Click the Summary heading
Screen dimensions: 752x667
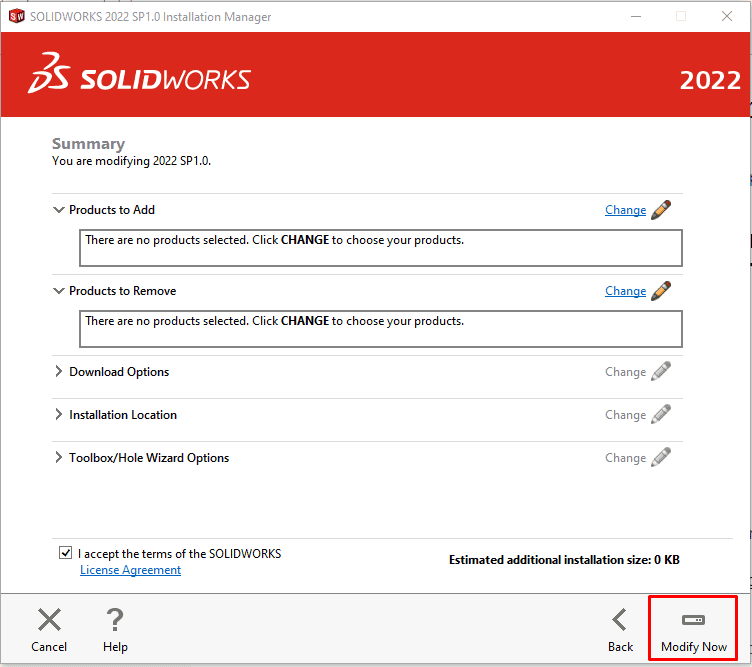88,143
